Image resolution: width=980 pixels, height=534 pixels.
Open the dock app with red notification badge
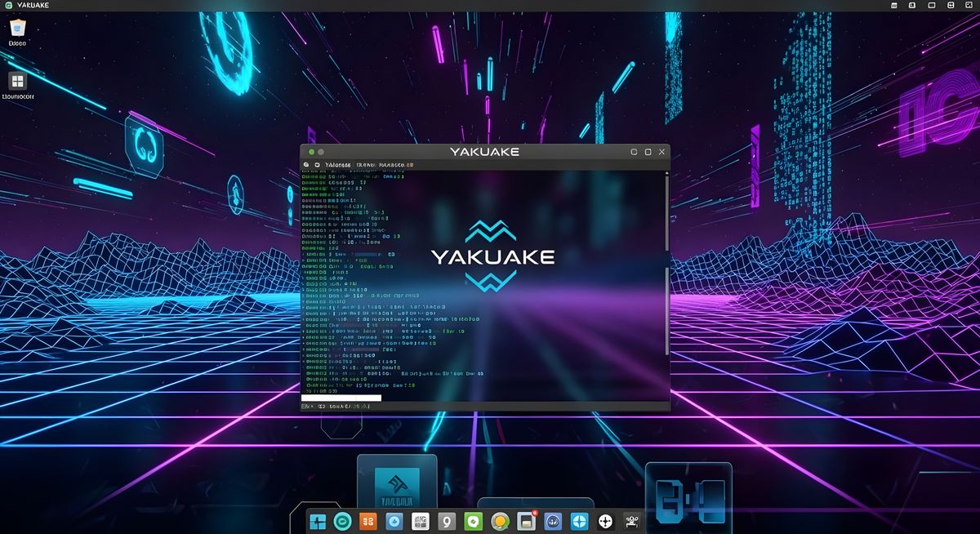(x=527, y=521)
